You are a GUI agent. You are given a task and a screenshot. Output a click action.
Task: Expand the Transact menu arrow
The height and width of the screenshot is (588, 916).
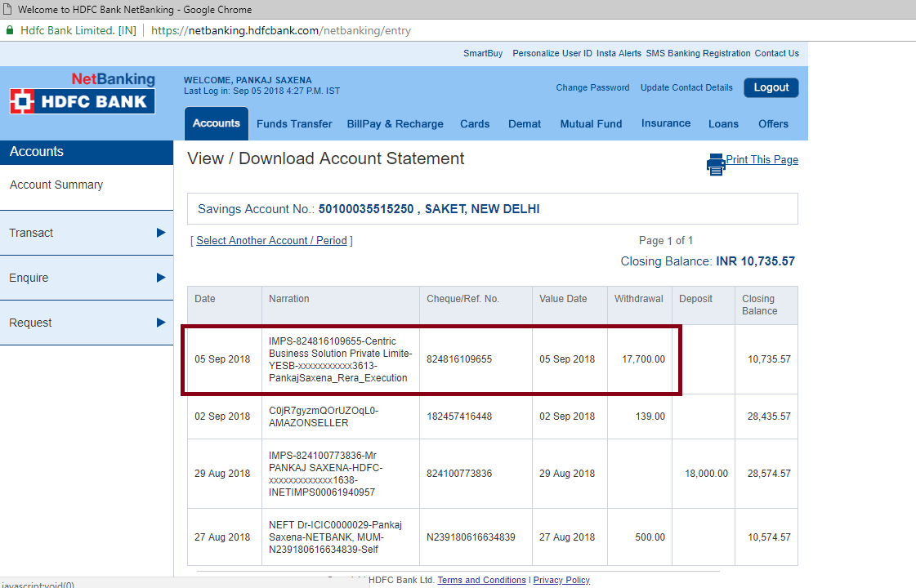coord(161,233)
